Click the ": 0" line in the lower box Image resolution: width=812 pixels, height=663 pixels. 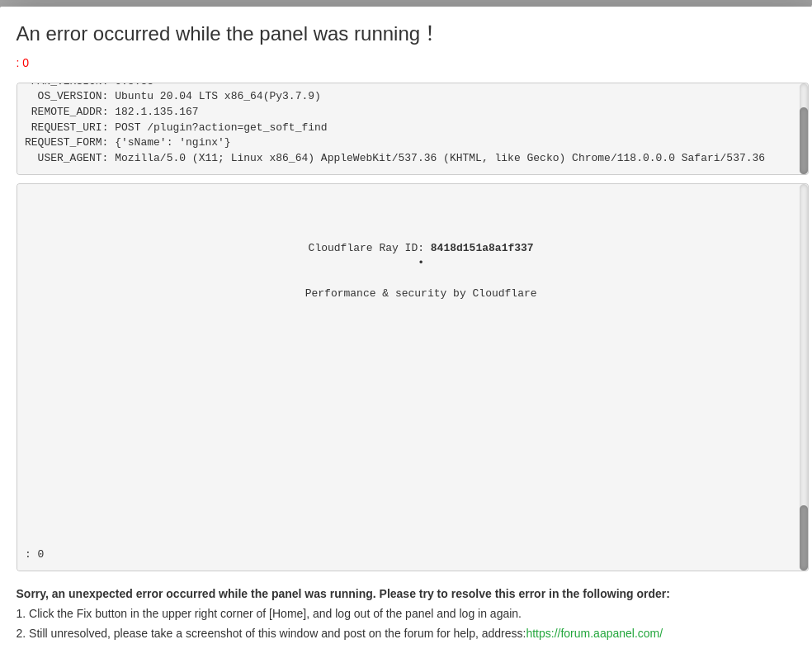(35, 554)
